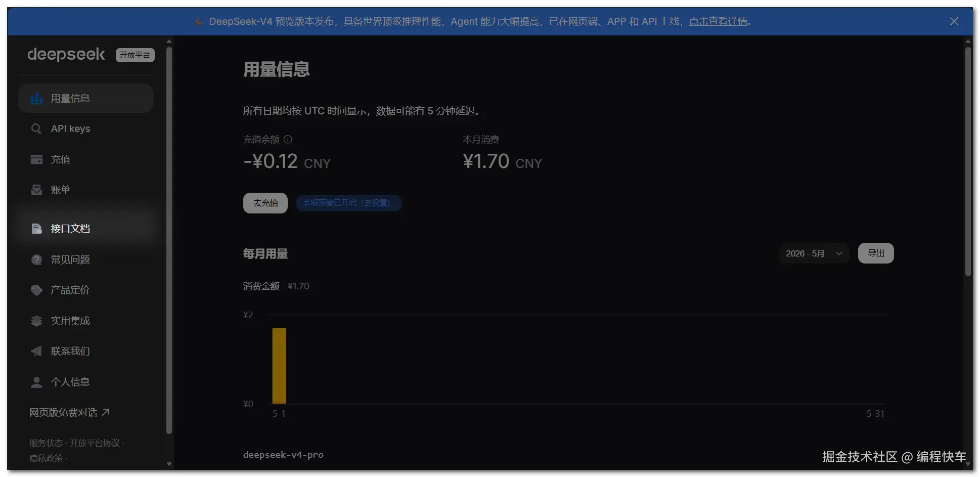The image size is (980, 477).
Task: Click the -¥0.12 CNY balance value
Action: (287, 162)
